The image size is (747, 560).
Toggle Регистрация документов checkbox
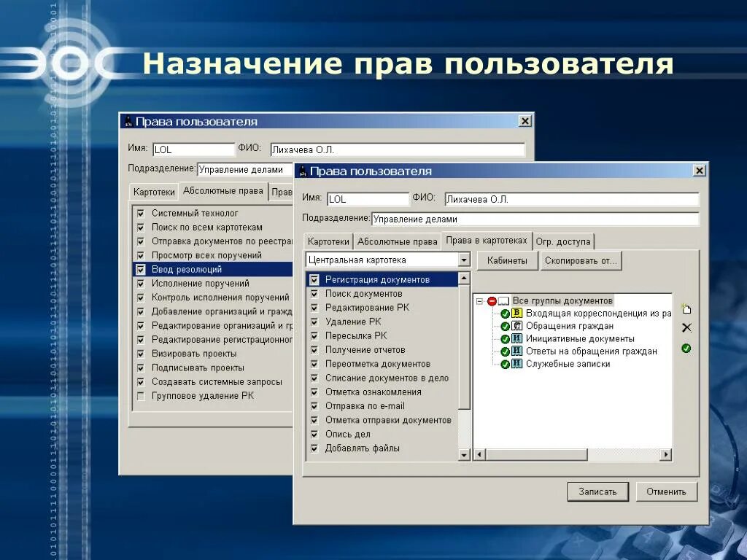314,280
